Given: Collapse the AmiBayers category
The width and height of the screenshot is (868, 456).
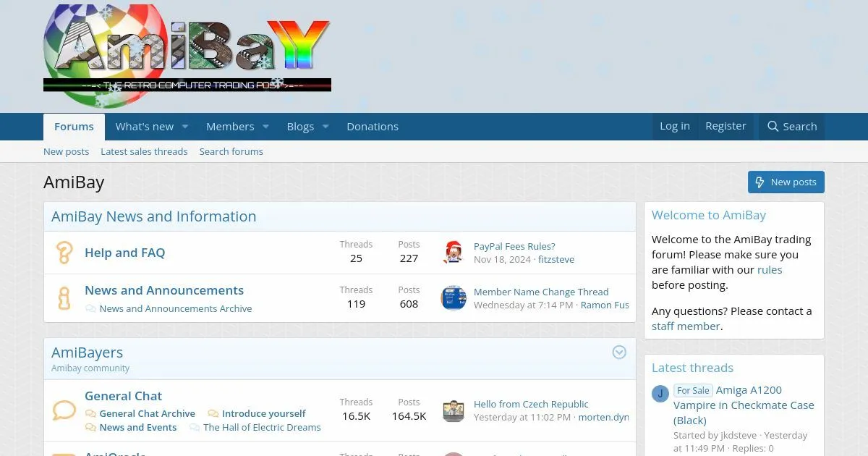Looking at the screenshot, I should (x=619, y=352).
